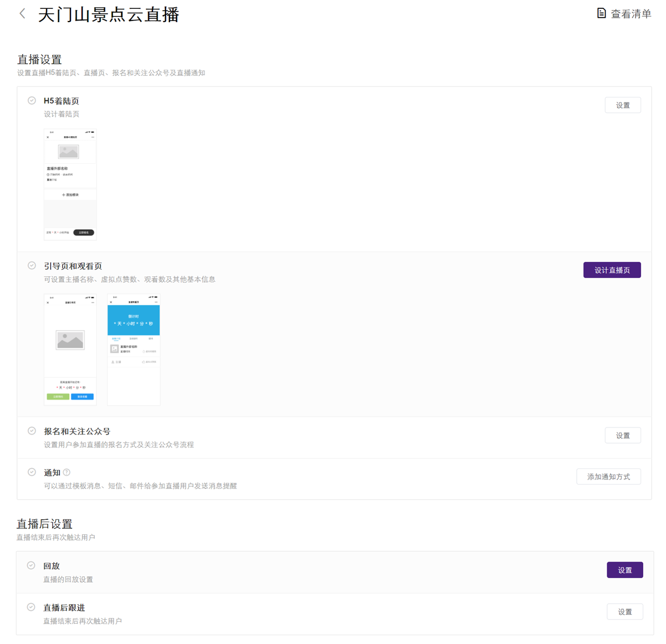Click the 添加通知方式 button
Viewport: 666px width, 644px height.
(x=608, y=477)
